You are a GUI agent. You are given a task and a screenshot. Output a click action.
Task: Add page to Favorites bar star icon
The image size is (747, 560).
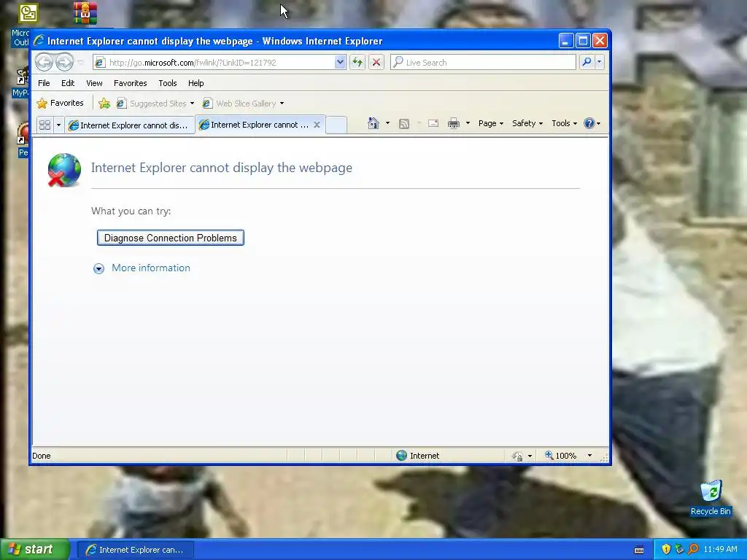[104, 104]
